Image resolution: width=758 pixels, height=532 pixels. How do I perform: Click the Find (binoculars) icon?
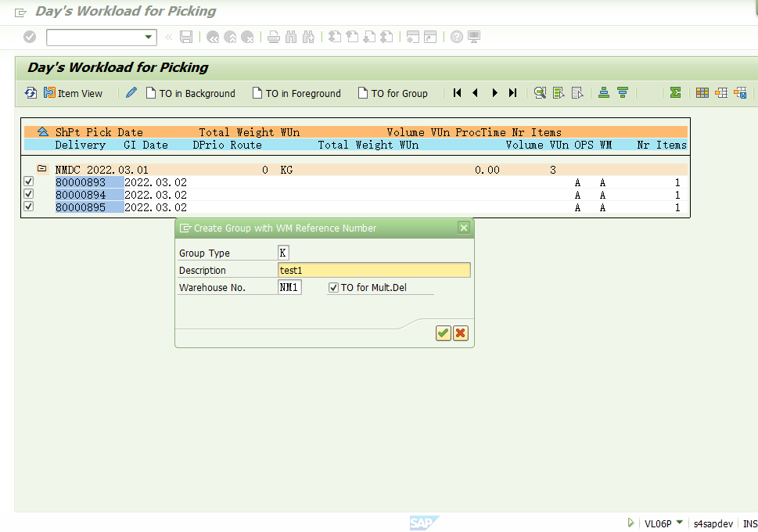click(x=289, y=37)
